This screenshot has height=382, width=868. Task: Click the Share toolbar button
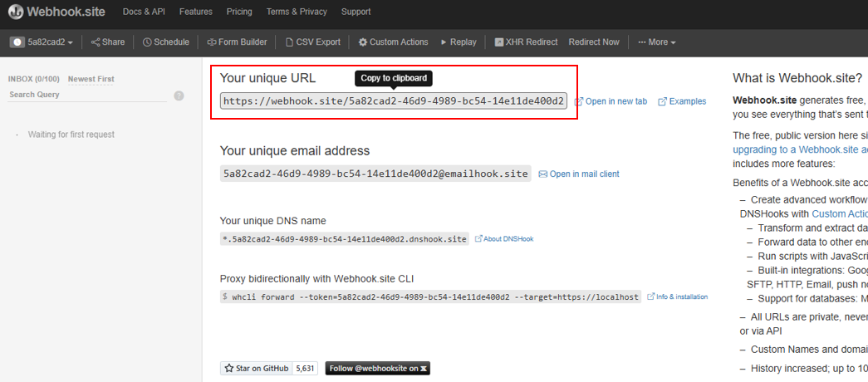pos(108,42)
